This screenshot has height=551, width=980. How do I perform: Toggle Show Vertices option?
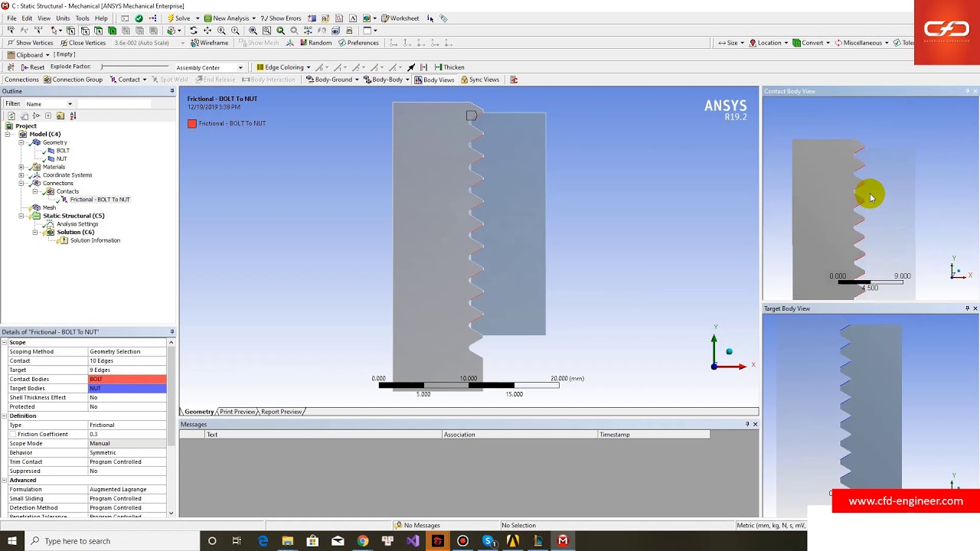pos(30,43)
